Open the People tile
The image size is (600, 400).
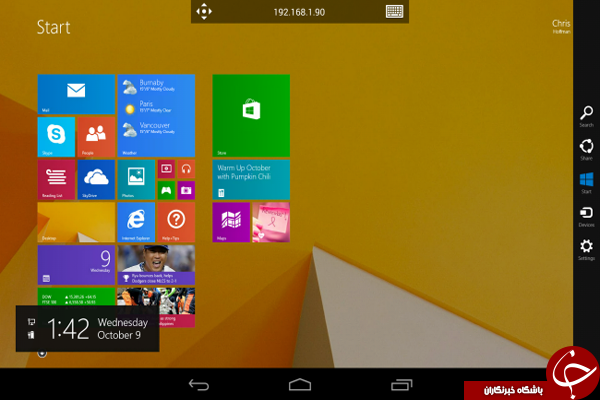click(96, 137)
